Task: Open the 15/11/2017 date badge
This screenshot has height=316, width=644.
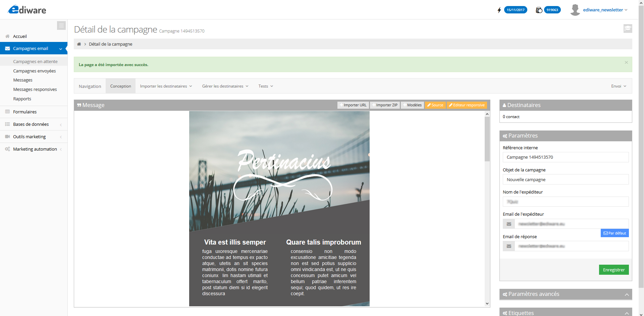Action: (516, 10)
